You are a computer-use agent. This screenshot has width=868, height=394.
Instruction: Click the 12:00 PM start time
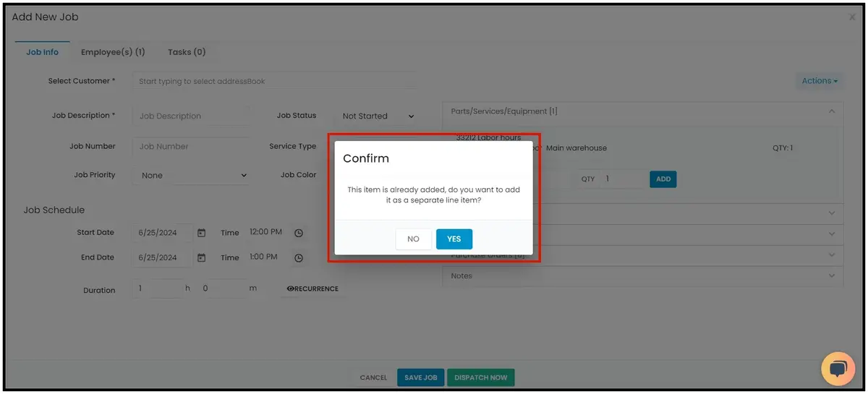coord(265,232)
